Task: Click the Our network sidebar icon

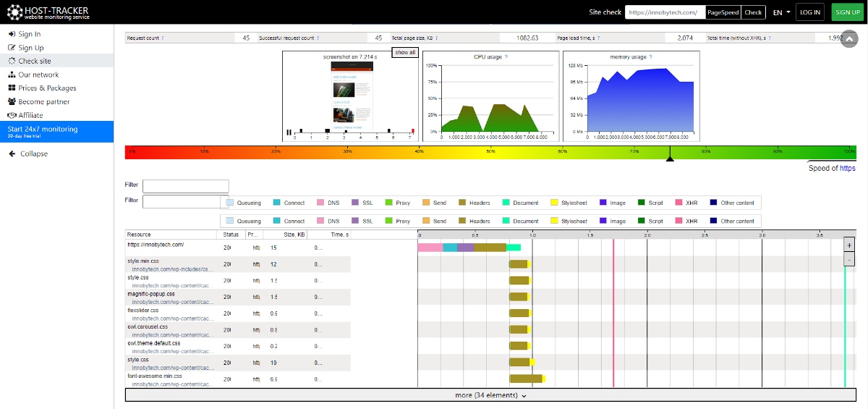Action: [x=12, y=75]
